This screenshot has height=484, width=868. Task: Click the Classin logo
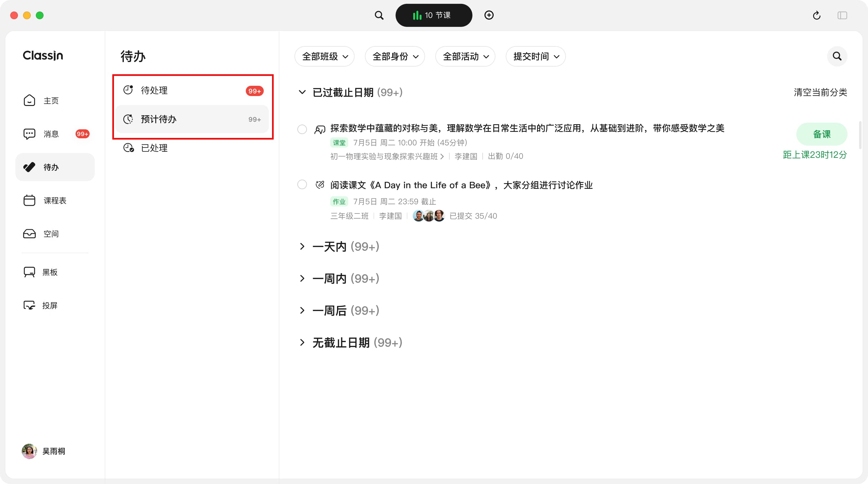click(x=43, y=55)
